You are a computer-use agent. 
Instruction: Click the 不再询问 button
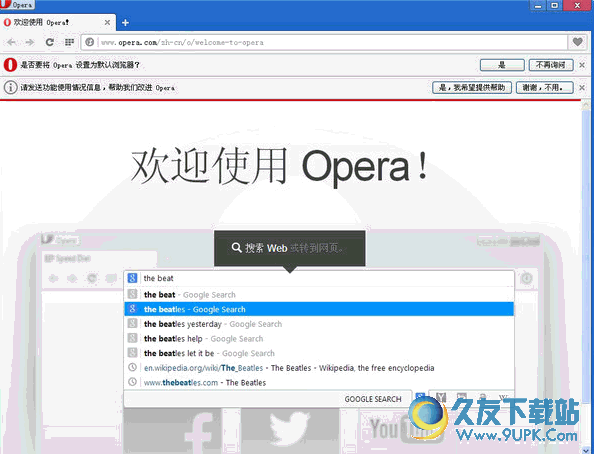click(551, 65)
